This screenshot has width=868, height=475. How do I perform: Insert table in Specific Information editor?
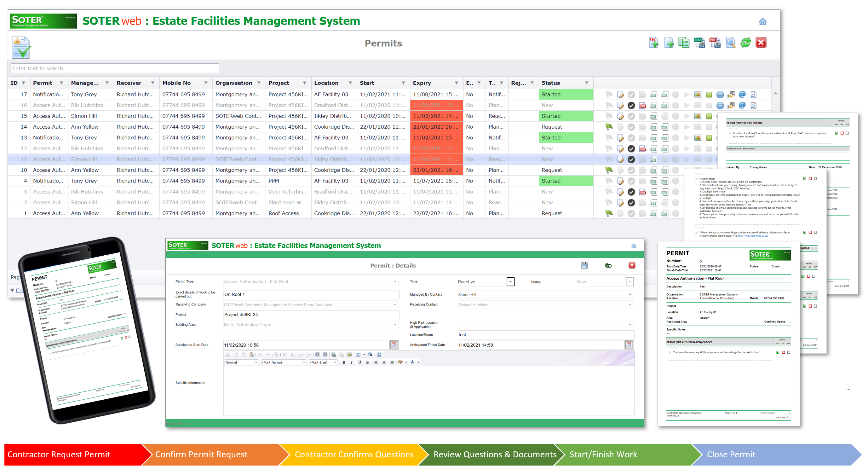click(358, 354)
